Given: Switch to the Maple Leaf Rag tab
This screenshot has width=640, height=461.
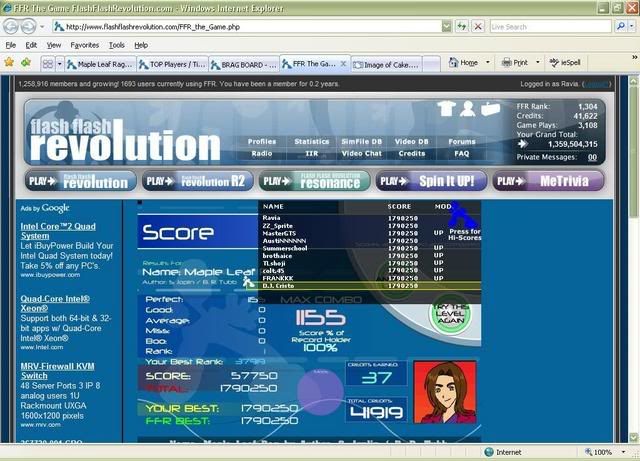Looking at the screenshot, I should [x=100, y=63].
